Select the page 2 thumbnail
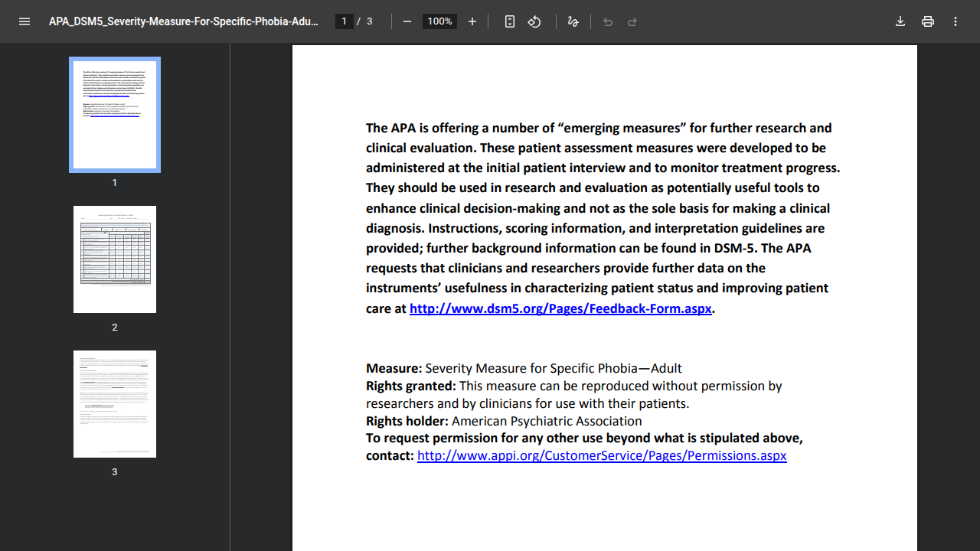The image size is (980, 551). click(115, 259)
